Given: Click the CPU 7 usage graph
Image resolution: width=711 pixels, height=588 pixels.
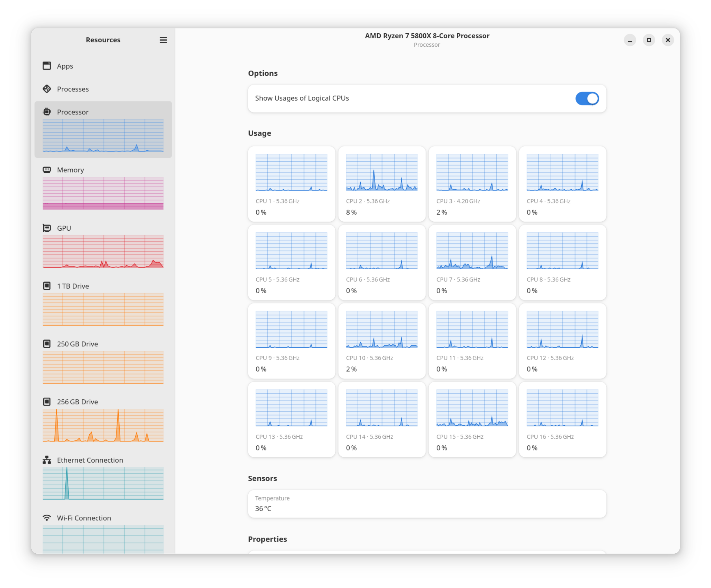Looking at the screenshot, I should 472,251.
